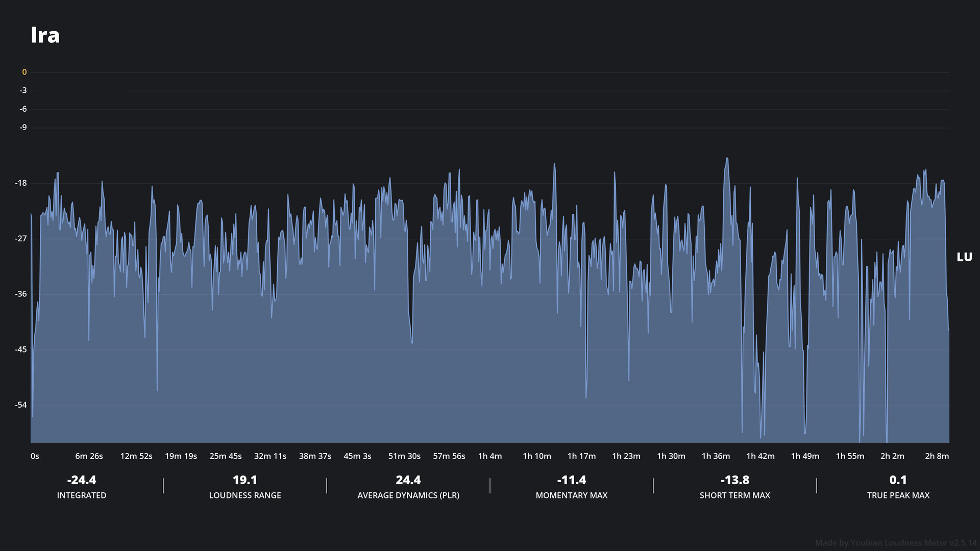Click the MOMENTARY MAX label
The width and height of the screenshot is (980, 551).
[x=572, y=495]
